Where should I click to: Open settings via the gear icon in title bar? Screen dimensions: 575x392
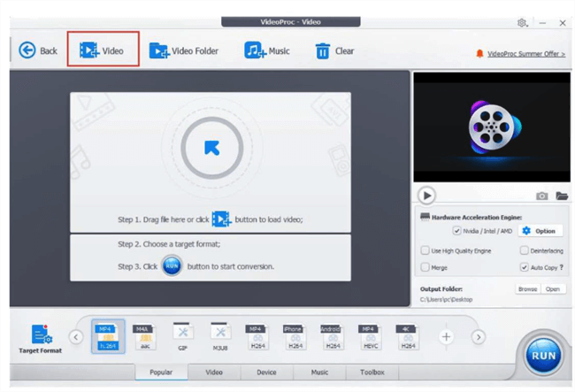[x=522, y=23]
